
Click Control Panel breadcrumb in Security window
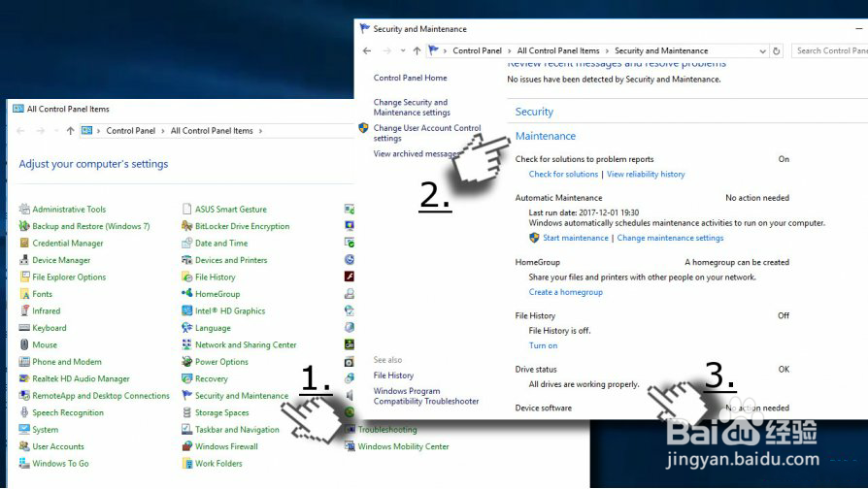pos(477,50)
